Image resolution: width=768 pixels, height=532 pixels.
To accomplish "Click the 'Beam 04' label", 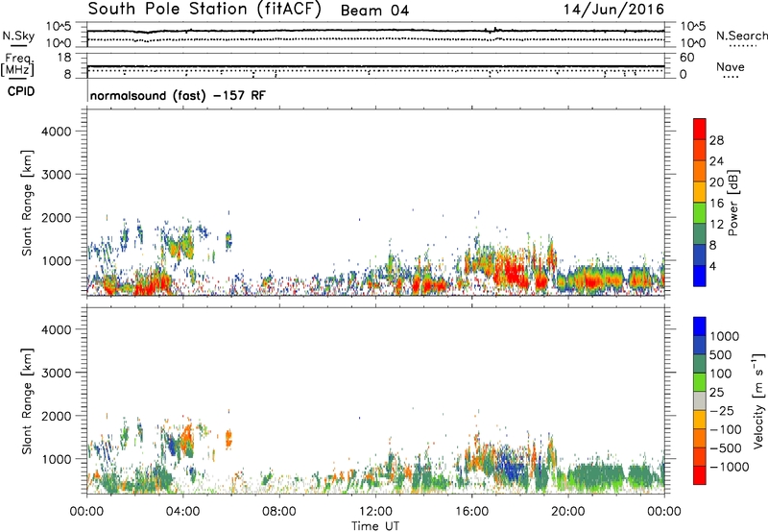I will click(374, 11).
